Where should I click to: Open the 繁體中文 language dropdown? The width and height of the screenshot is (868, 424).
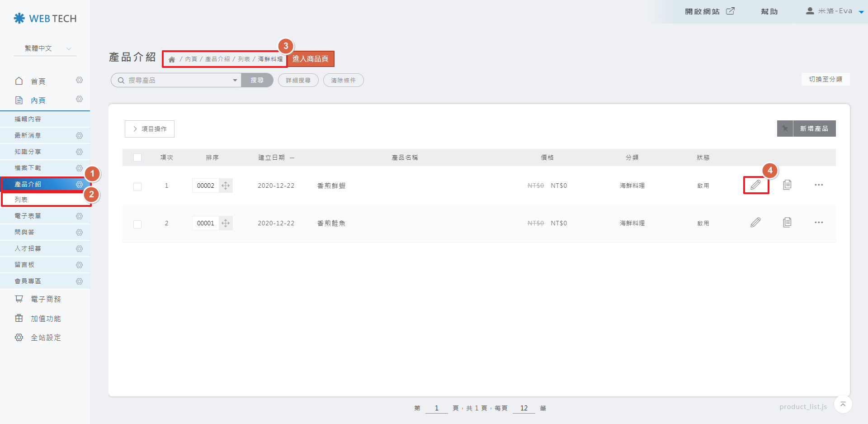point(45,48)
